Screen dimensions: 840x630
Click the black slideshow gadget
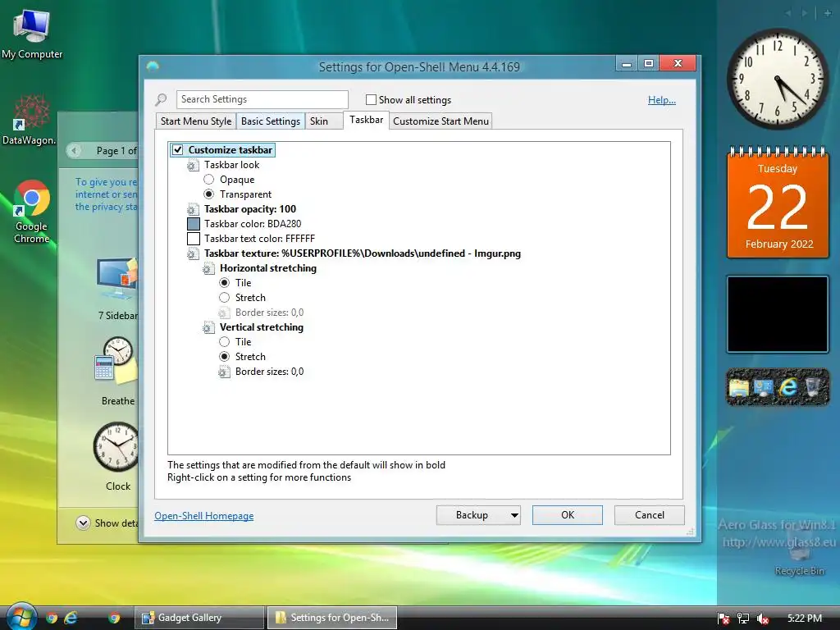click(778, 314)
